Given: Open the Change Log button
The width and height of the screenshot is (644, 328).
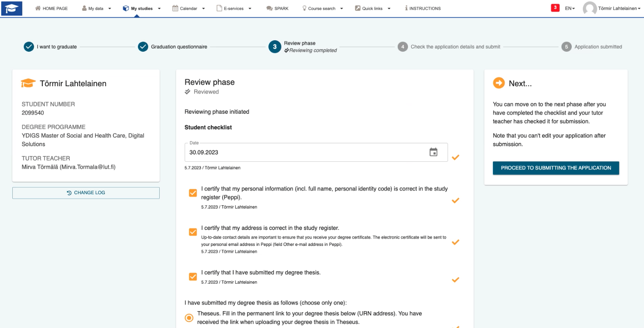Looking at the screenshot, I should [86, 193].
